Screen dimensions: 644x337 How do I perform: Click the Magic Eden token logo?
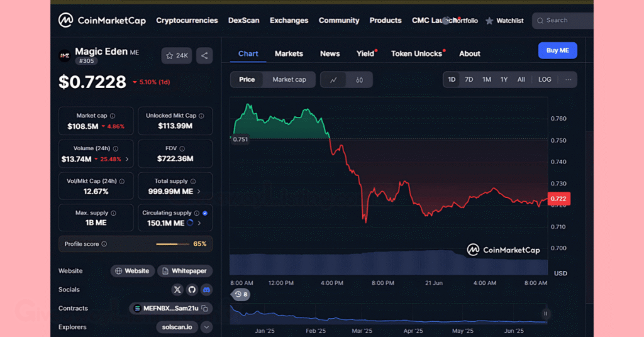pyautogui.click(x=65, y=55)
